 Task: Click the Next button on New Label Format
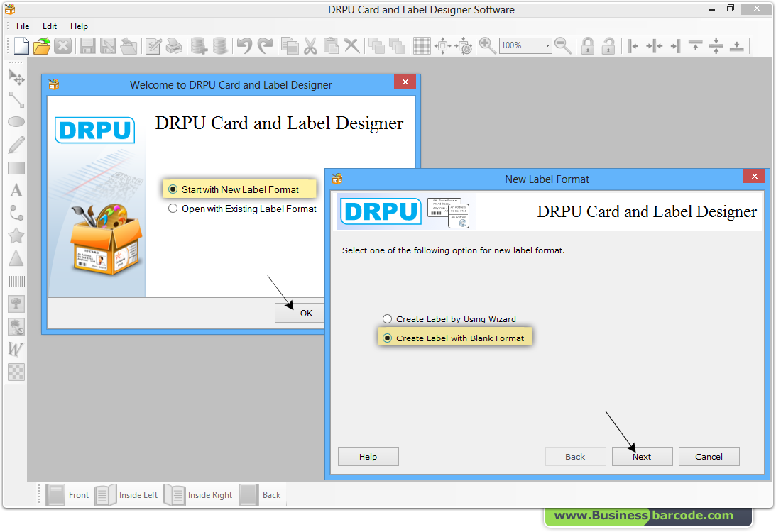642,456
